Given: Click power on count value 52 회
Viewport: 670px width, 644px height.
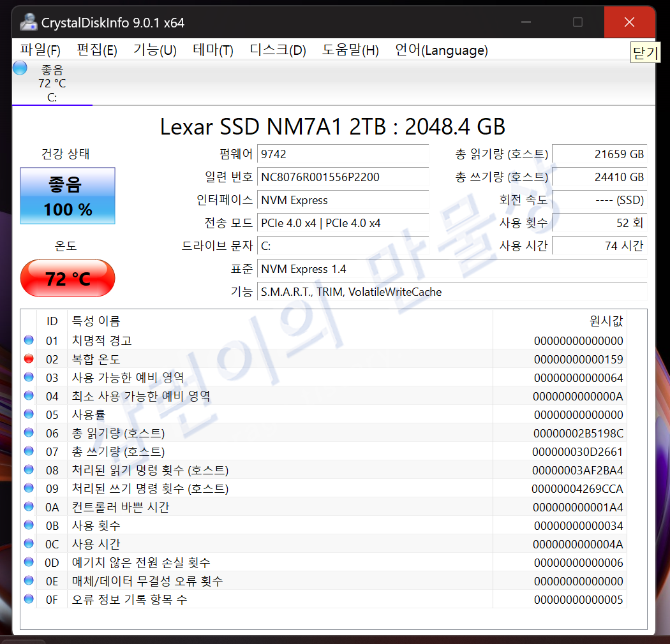Looking at the screenshot, I should [600, 223].
